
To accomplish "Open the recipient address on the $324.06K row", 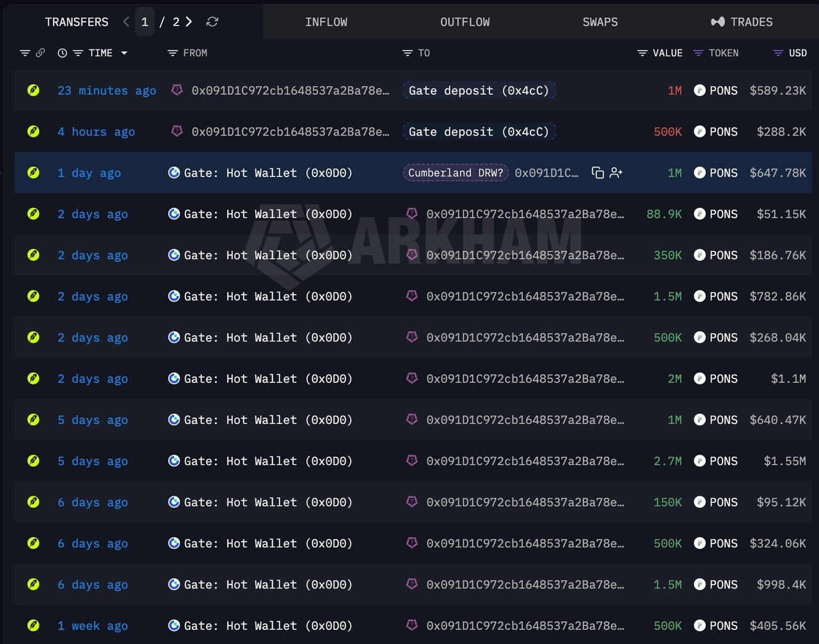I will coord(525,544).
